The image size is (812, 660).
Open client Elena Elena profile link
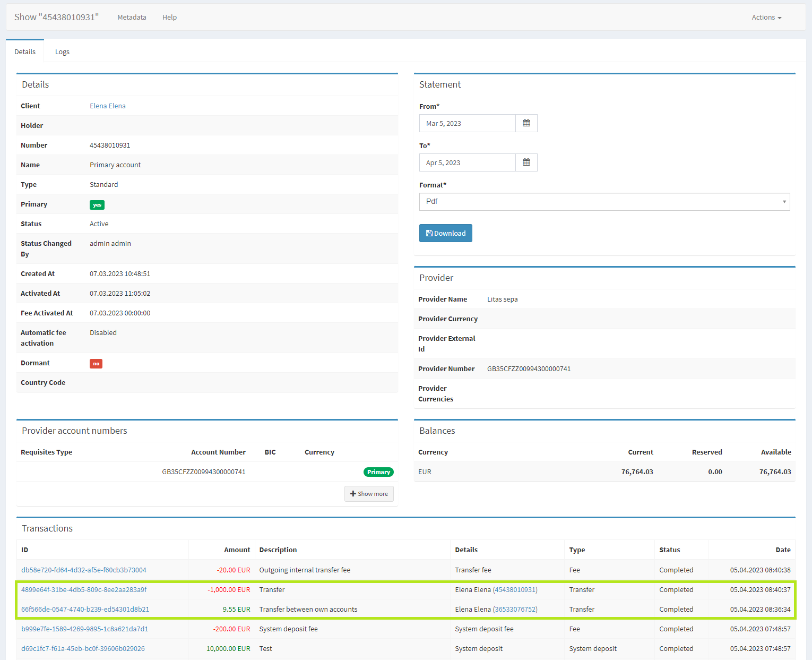(108, 106)
